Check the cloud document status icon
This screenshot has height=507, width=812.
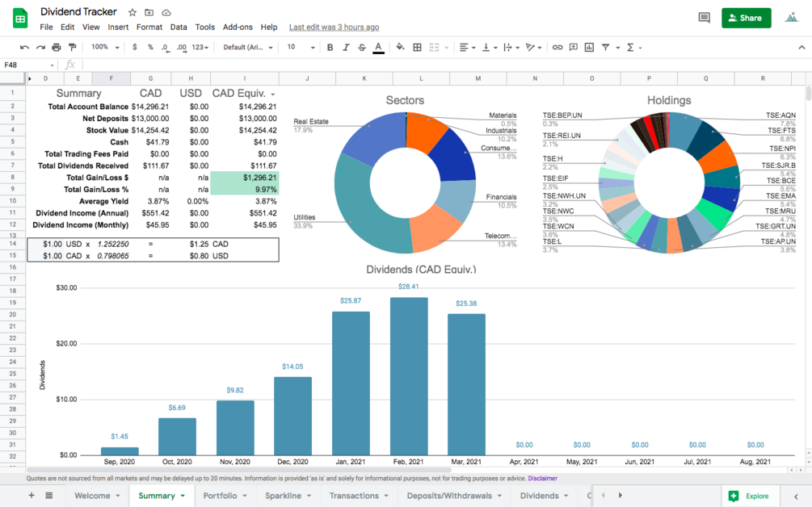pos(166,12)
